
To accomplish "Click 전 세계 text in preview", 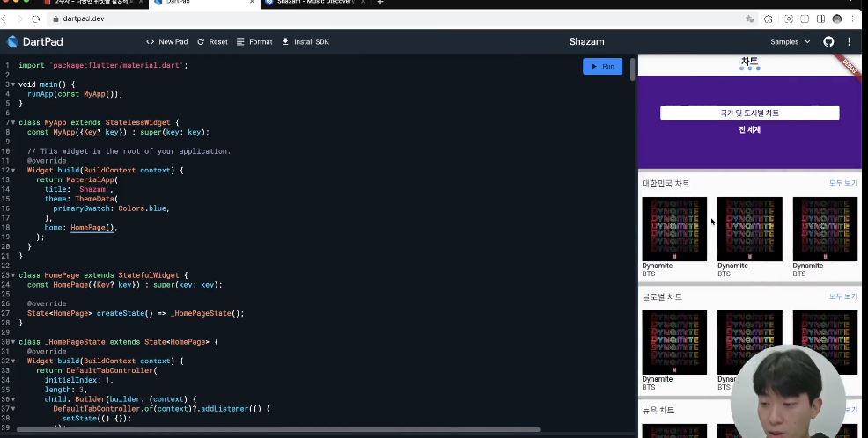I will 749,129.
